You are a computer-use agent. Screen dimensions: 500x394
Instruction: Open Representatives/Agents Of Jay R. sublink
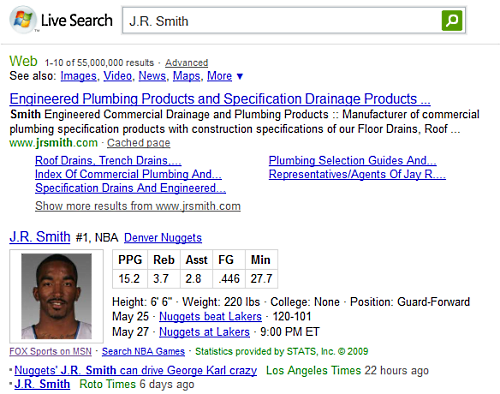(x=357, y=174)
